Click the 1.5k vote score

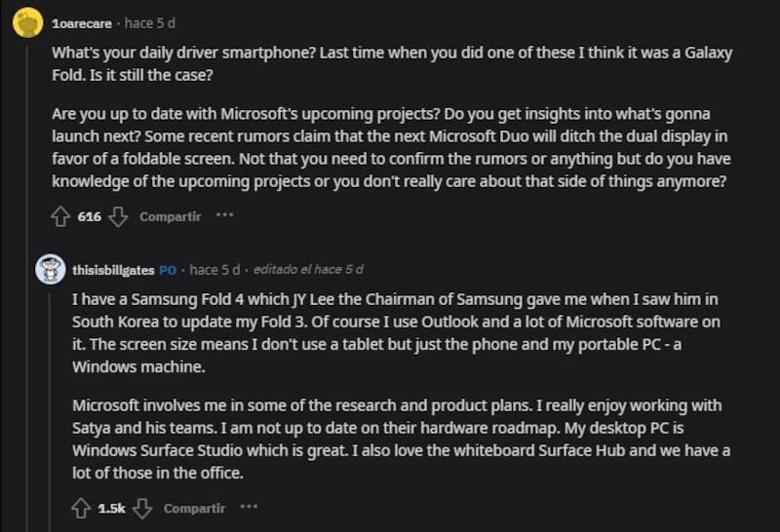click(112, 509)
